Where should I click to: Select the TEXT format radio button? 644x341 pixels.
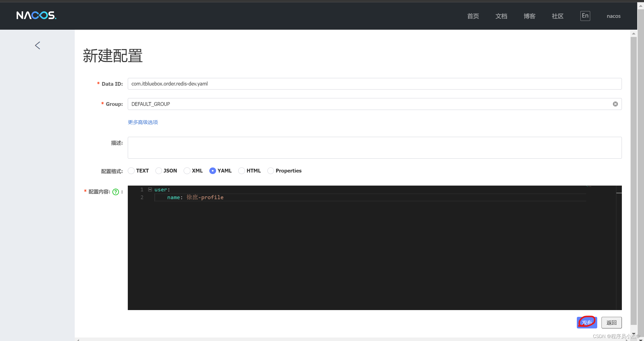pyautogui.click(x=131, y=171)
